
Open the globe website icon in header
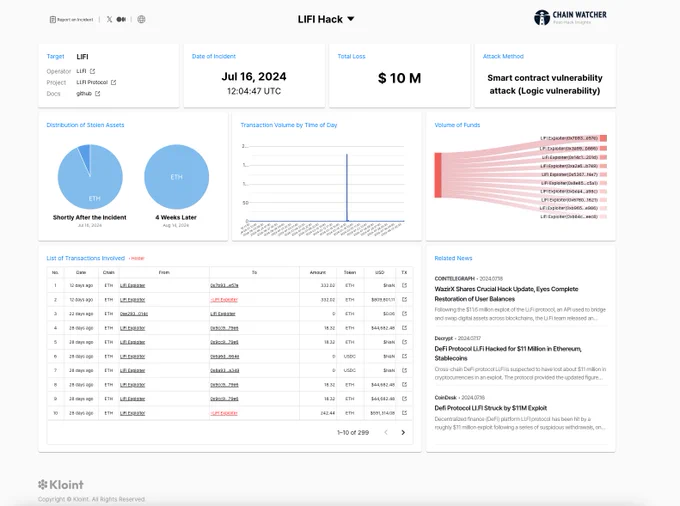coord(141,19)
